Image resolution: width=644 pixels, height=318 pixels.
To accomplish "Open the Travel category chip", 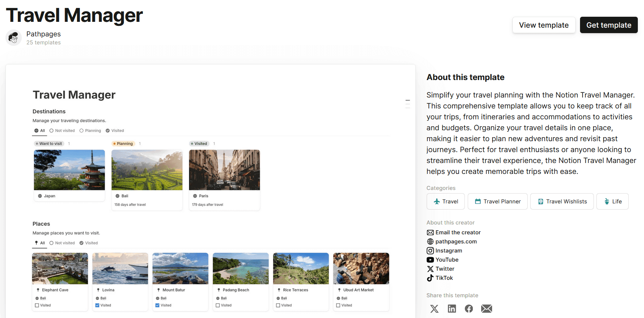I will tap(446, 202).
